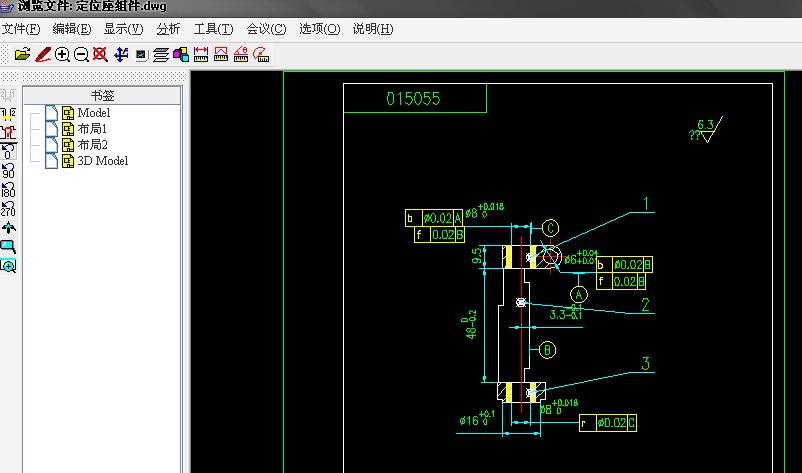This screenshot has width=802, height=473.
Task: Click the red-marked profile sidebar icon
Action: tap(8, 133)
